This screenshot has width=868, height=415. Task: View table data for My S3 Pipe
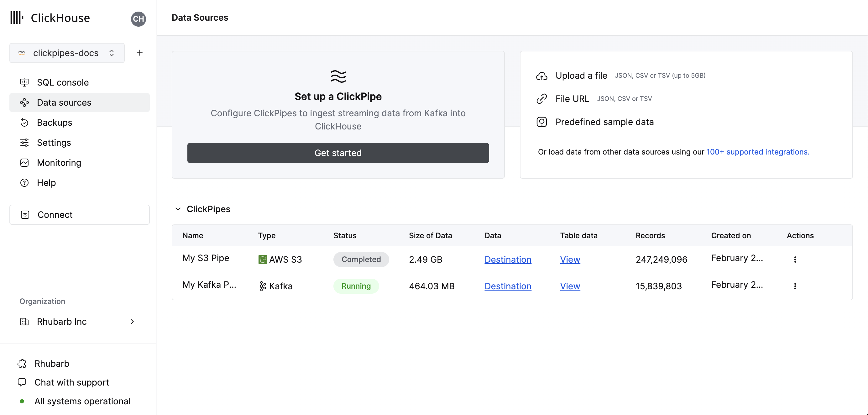[570, 259]
